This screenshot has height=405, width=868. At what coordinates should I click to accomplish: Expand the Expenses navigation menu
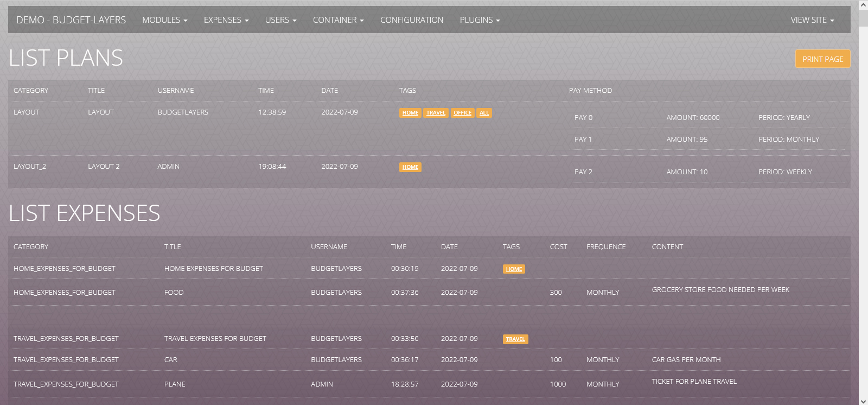(x=226, y=20)
